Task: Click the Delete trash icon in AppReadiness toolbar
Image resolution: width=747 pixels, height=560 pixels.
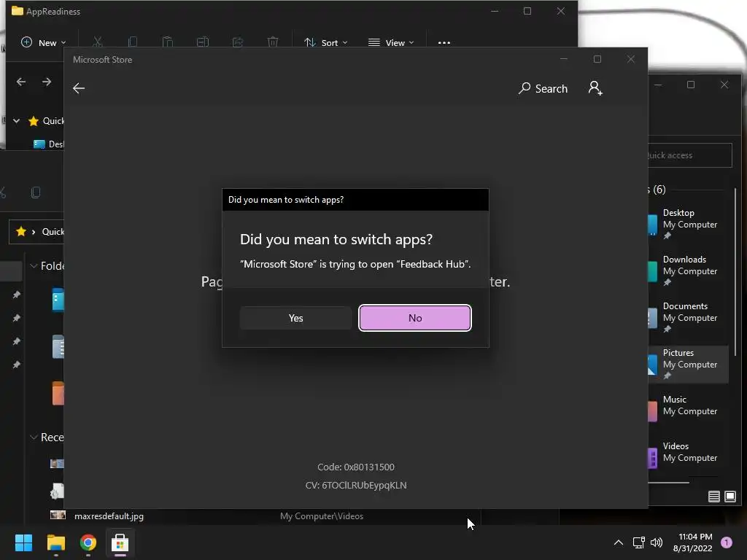Action: [273, 42]
